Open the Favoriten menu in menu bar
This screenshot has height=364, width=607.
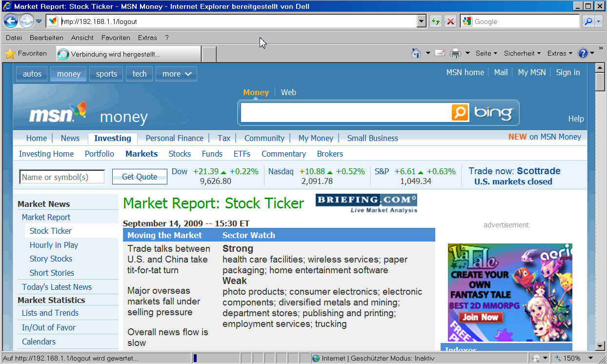pos(116,38)
